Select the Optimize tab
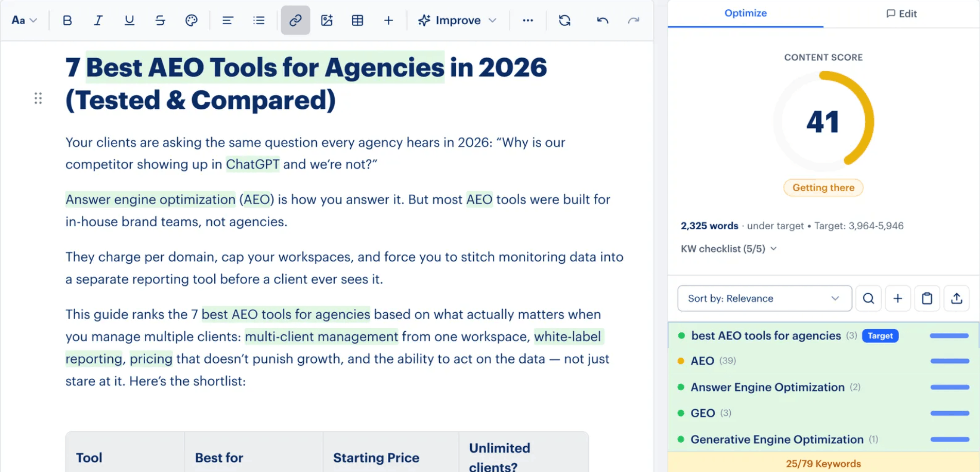980x472 pixels. (x=745, y=13)
